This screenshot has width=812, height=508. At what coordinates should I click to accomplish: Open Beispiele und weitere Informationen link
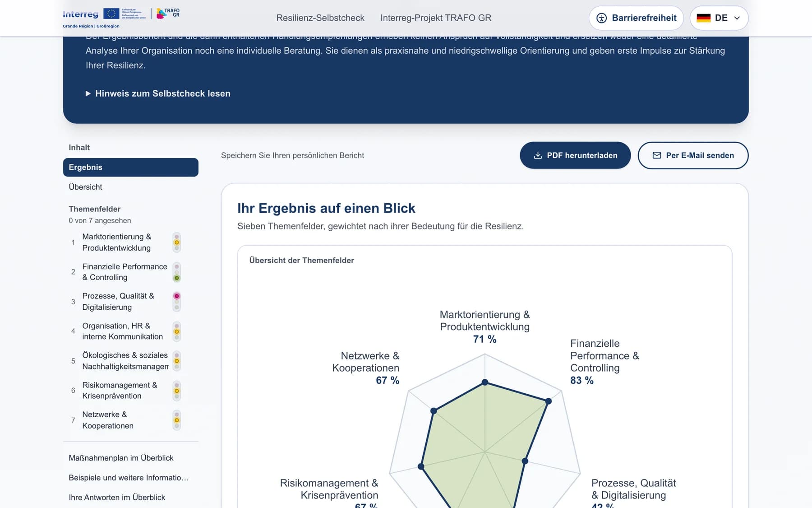click(129, 478)
